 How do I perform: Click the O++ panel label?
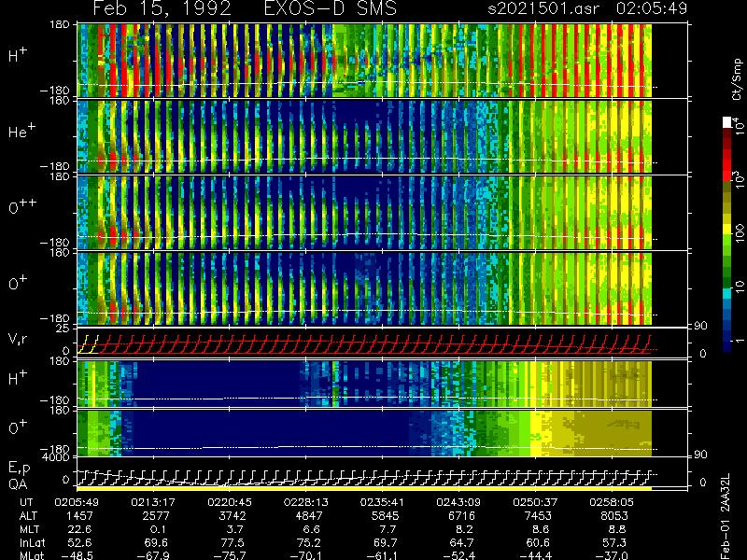[x=21, y=206]
